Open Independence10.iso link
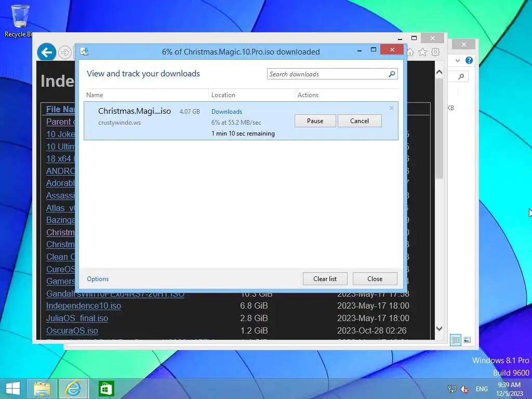Screen dimensions: 532x399 [84, 305]
